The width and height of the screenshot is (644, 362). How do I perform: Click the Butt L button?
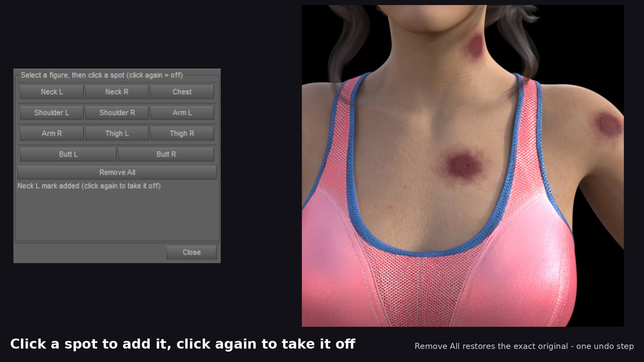coord(68,154)
